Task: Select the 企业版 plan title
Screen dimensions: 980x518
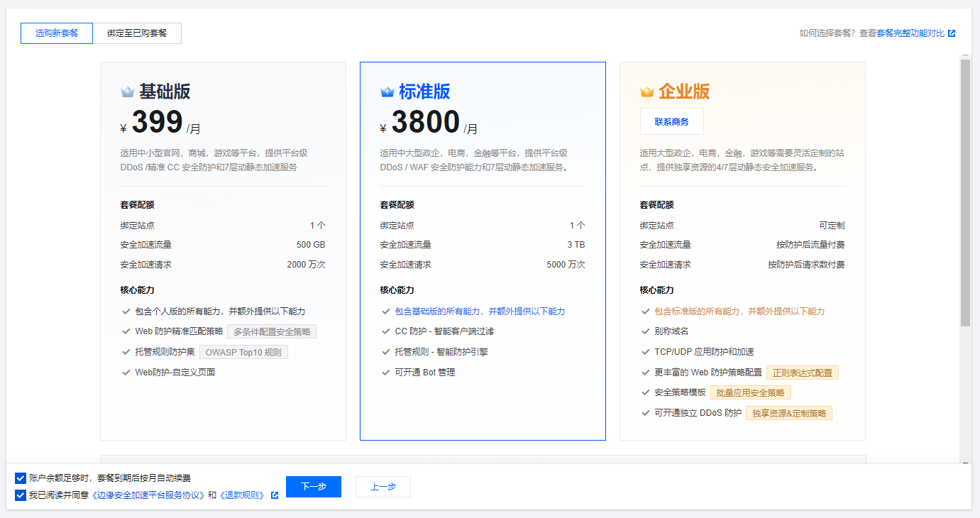Action: pyautogui.click(x=684, y=92)
